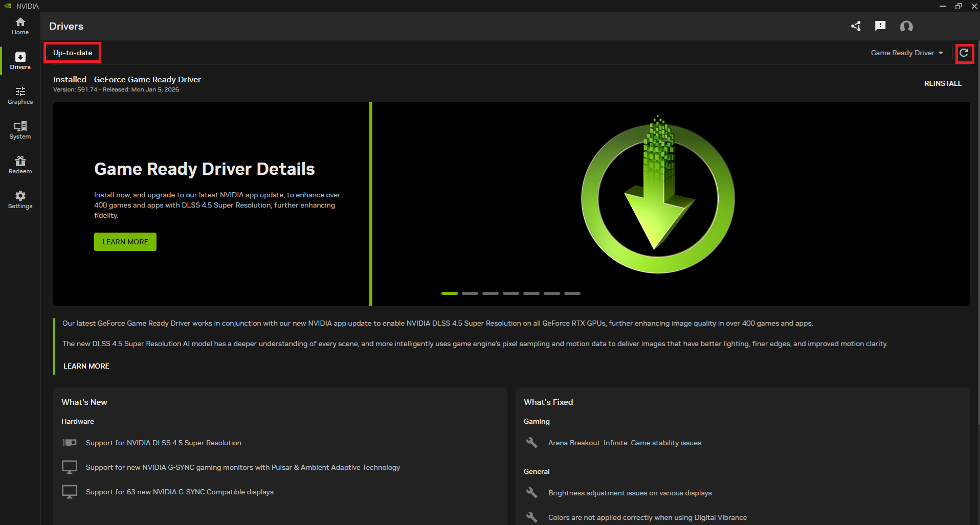Switch to the second carousel slide
980x525 pixels.
(x=470, y=293)
